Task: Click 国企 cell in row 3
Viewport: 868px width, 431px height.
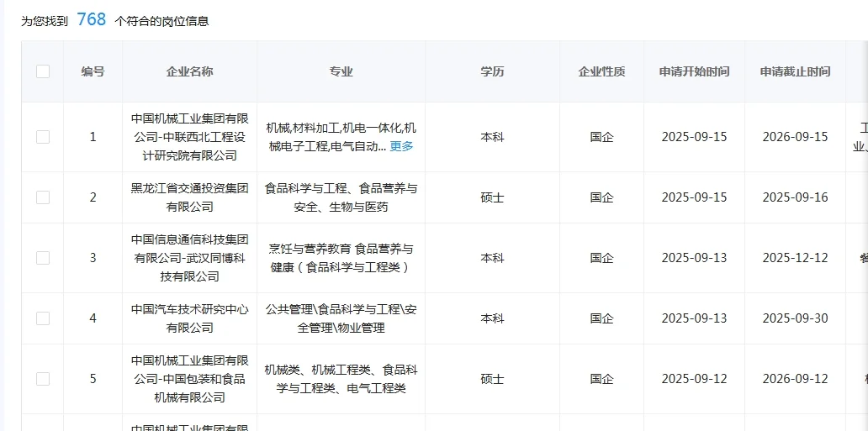Action: point(601,258)
